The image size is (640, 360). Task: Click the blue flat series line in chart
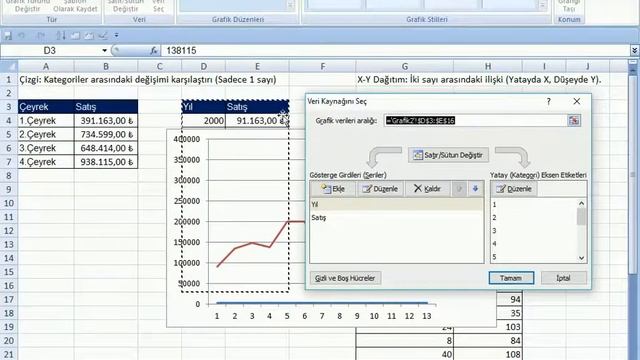(x=322, y=303)
